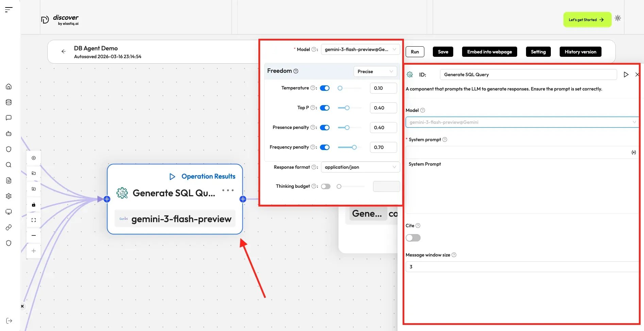Click the Save button
Viewport: 644px width, 331px height.
point(443,52)
